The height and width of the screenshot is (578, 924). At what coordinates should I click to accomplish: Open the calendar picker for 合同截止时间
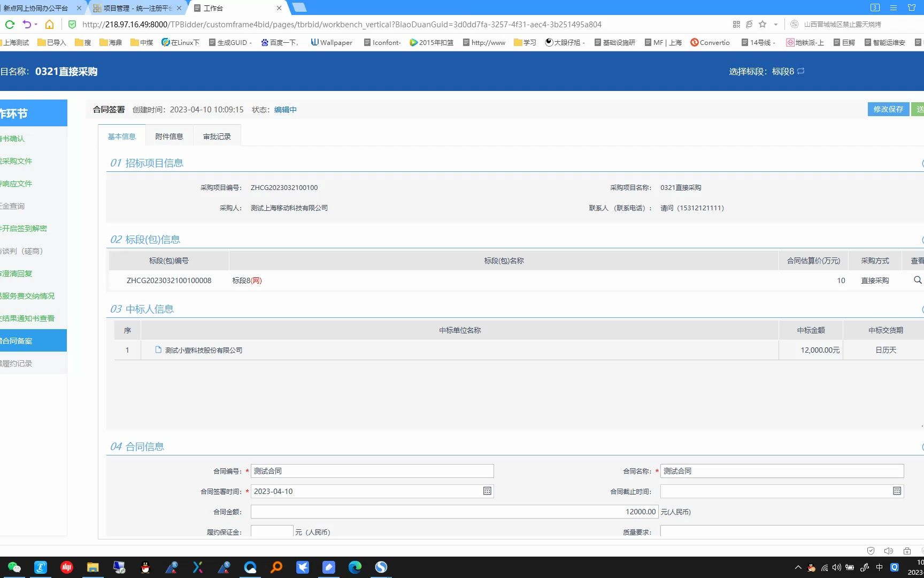(x=897, y=491)
